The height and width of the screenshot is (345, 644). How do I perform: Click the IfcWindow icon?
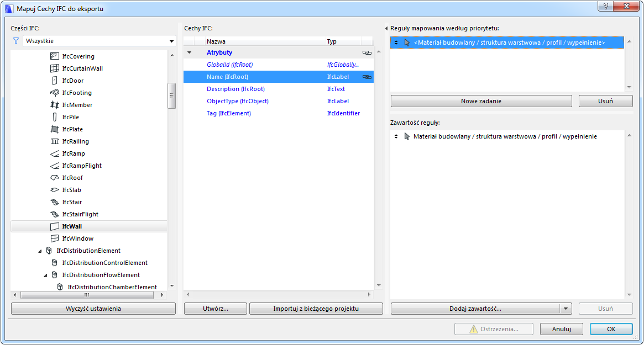tap(54, 238)
